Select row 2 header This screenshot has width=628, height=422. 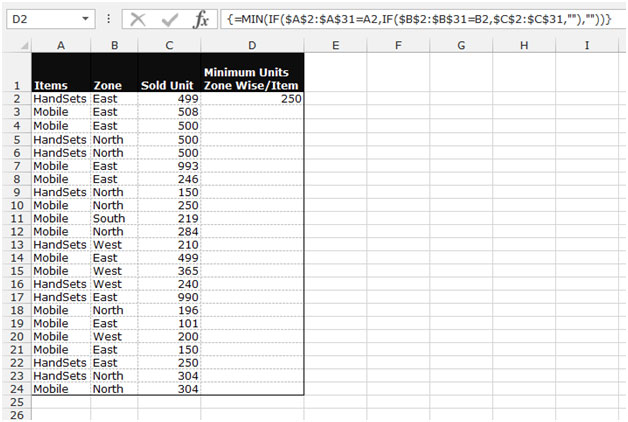(16, 99)
